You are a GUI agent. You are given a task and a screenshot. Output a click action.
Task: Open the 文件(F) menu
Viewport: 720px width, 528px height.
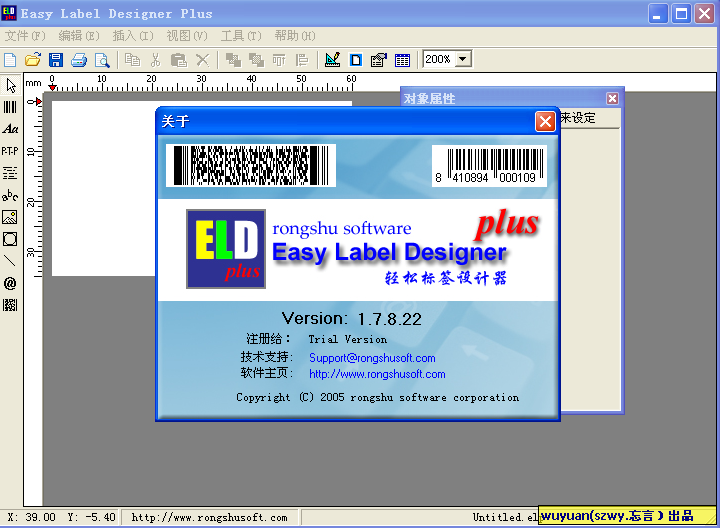coord(25,36)
